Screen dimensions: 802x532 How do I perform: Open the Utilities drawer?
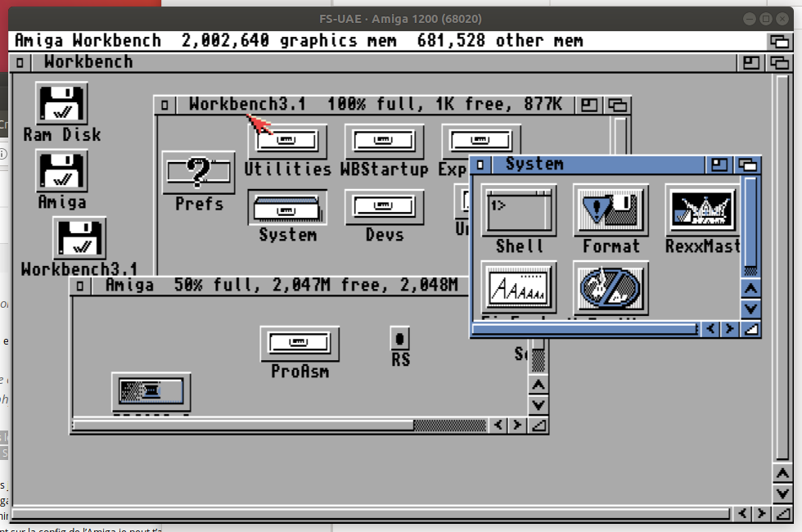tap(287, 141)
